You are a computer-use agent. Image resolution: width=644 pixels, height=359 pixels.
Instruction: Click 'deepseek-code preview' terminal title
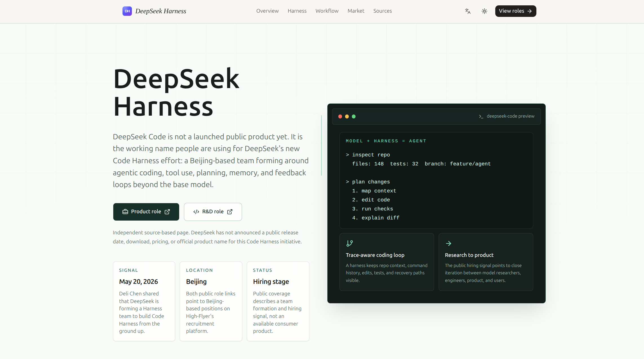click(510, 116)
